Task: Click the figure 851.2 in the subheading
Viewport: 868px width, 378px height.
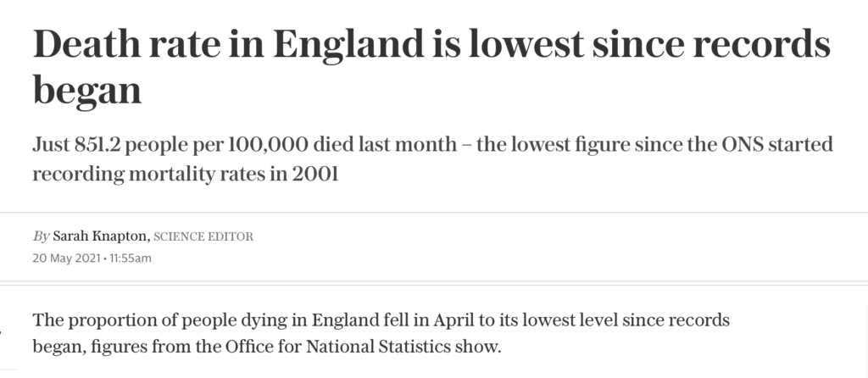Action: [98, 144]
